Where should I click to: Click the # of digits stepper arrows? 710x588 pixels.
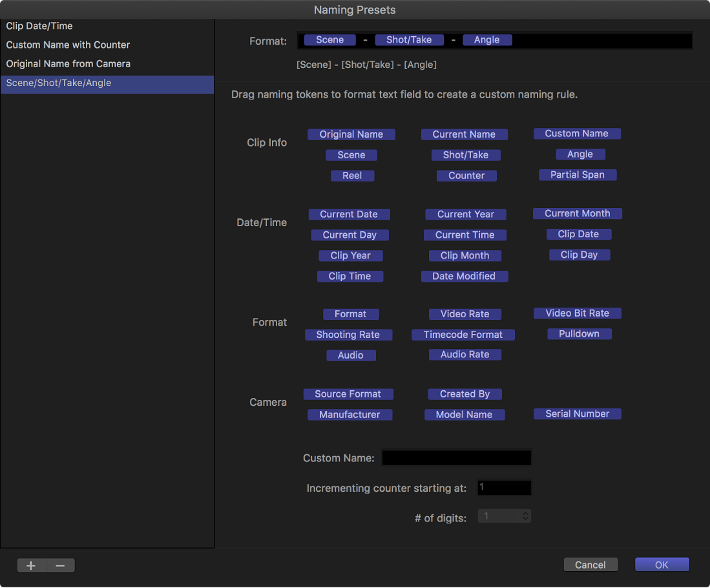tap(525, 516)
